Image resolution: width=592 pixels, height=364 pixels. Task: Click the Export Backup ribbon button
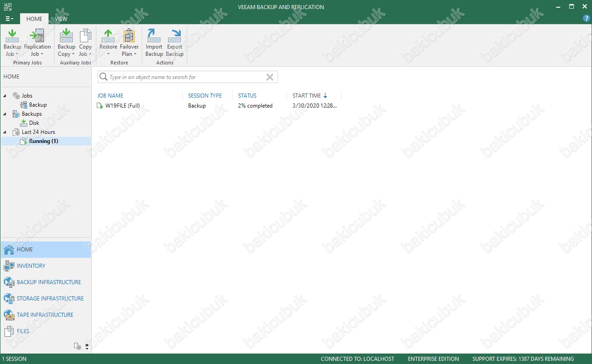point(174,43)
